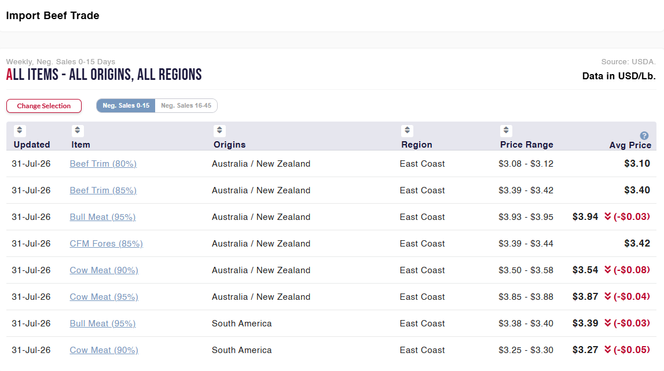664x371 pixels.
Task: Click the Origins column header label
Action: 230,145
